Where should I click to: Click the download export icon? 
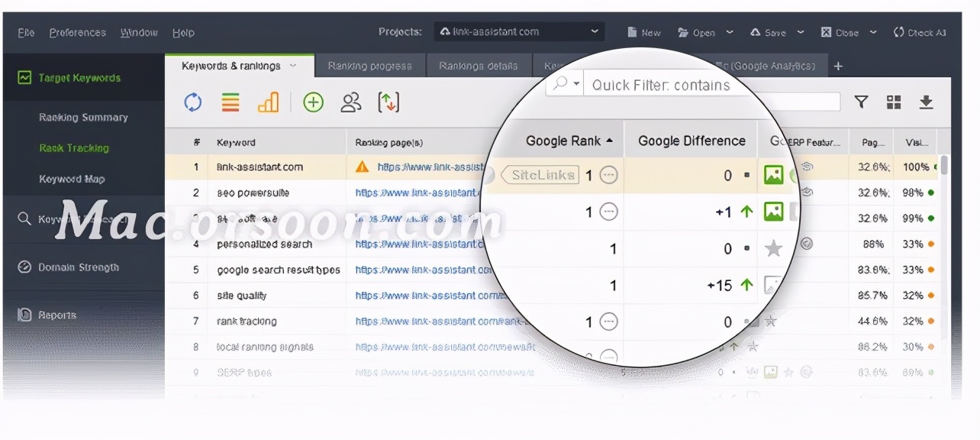926,102
